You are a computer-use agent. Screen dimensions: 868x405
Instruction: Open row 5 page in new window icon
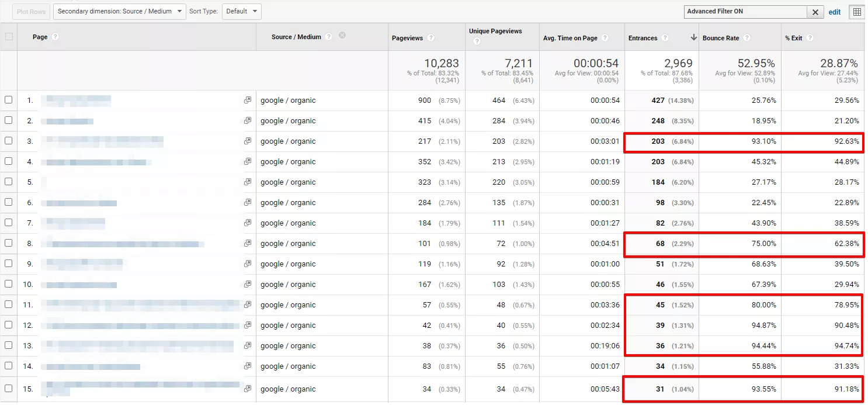click(248, 182)
